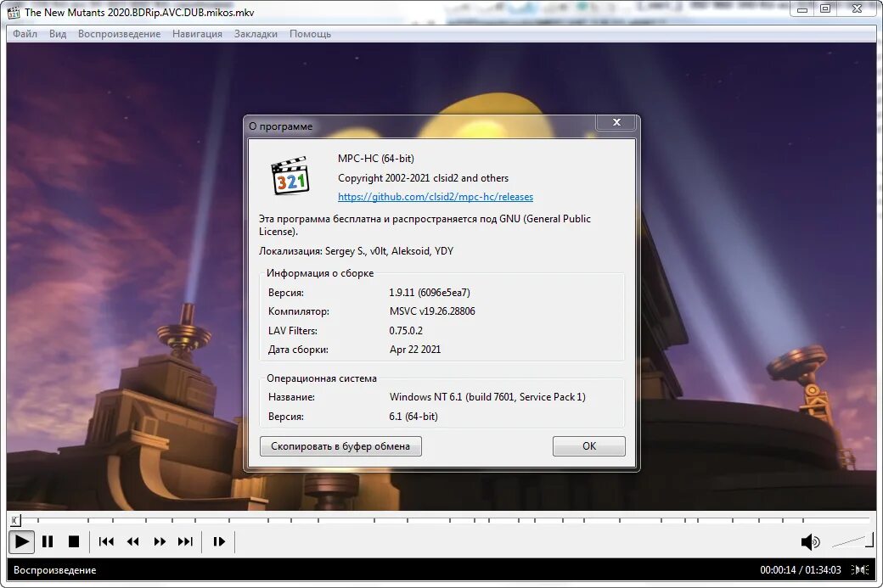Confirm the About dialog with OK
This screenshot has height=588, width=883.
tap(589, 446)
